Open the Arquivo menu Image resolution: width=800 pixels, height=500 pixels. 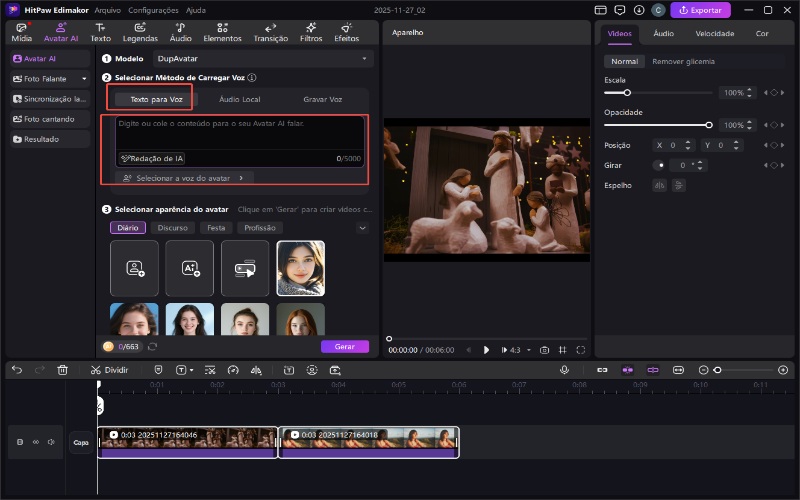point(108,10)
